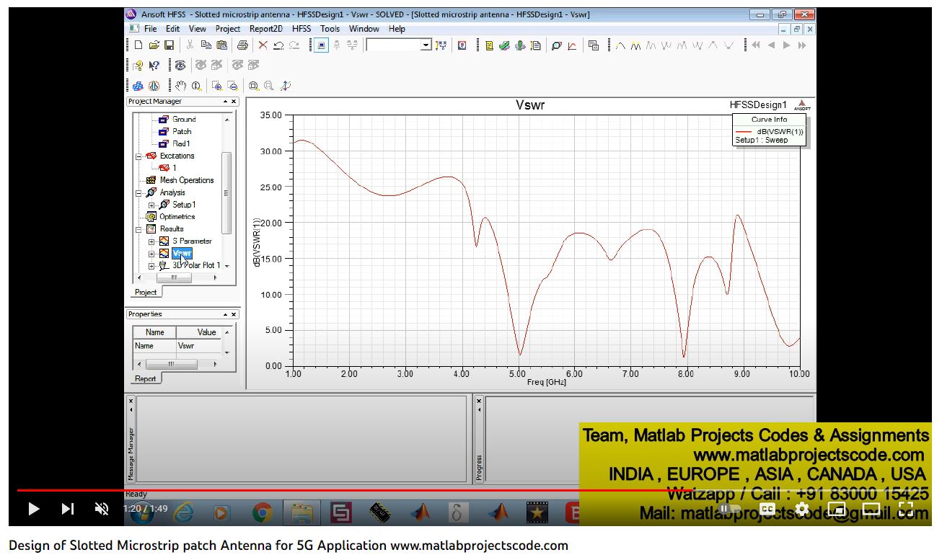This screenshot has width=942, height=560.
Task: Click the Undo toolbar icon
Action: [x=278, y=45]
